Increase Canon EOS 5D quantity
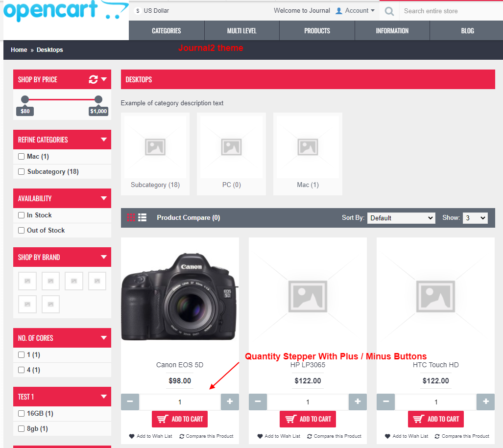Screen dimensions: 503x448 [x=230, y=401]
